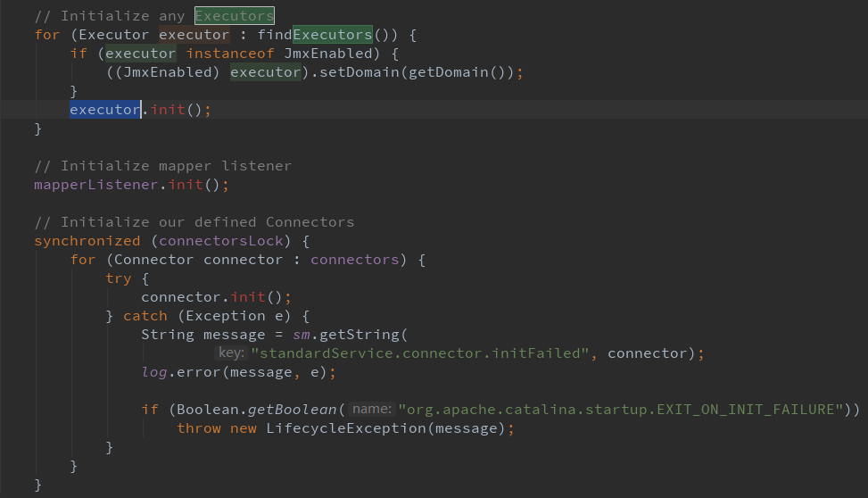The image size is (868, 498).
Task: Click the '// Initialize our defined Connectors' comment
Action: tap(194, 221)
